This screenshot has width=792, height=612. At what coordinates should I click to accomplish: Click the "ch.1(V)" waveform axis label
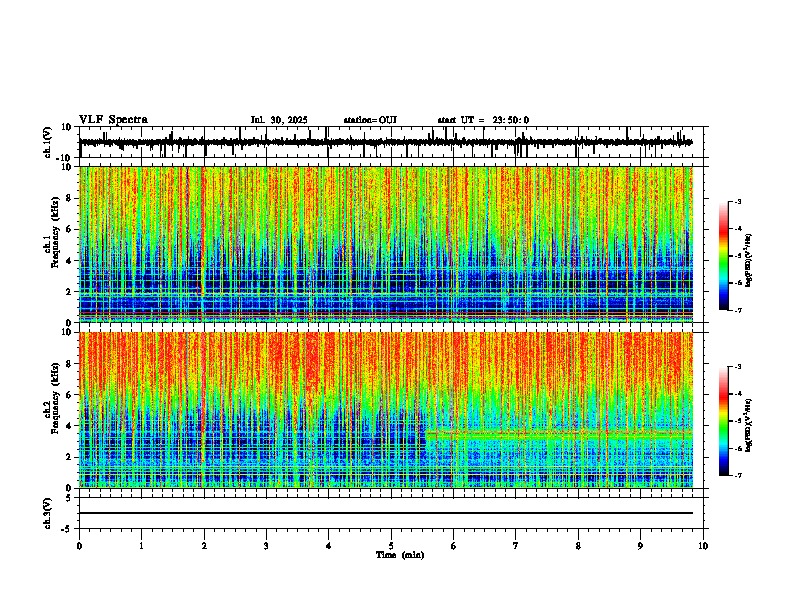coord(48,142)
